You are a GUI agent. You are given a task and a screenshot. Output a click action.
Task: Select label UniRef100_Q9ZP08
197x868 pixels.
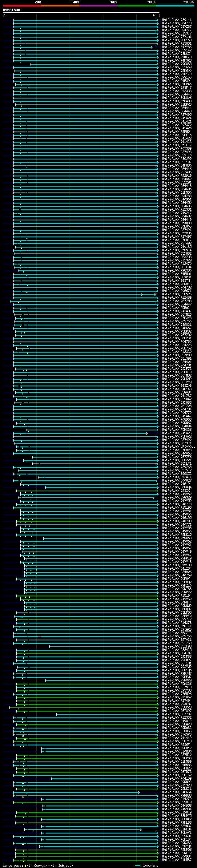177,355
